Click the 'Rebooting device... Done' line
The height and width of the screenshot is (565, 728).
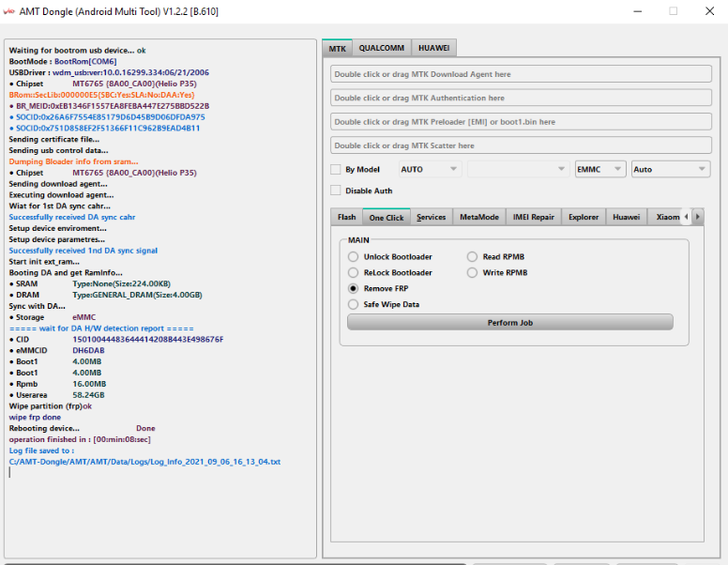(x=83, y=428)
